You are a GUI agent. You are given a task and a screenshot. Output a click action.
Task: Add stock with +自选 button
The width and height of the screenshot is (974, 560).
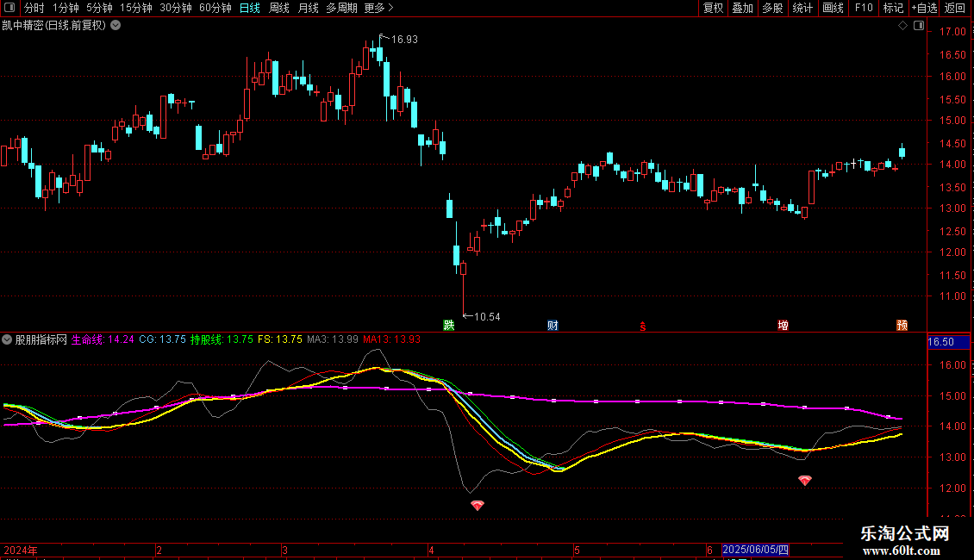coord(924,8)
